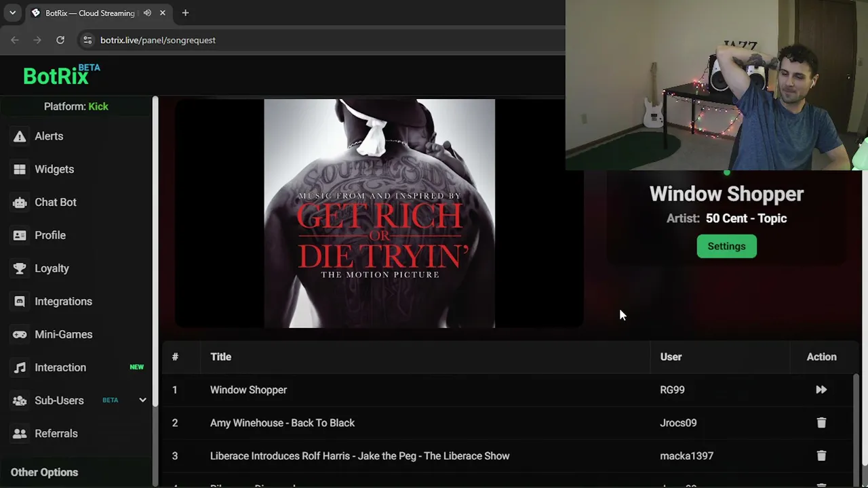
Task: Click the Integrations Discord icon
Action: point(20,302)
